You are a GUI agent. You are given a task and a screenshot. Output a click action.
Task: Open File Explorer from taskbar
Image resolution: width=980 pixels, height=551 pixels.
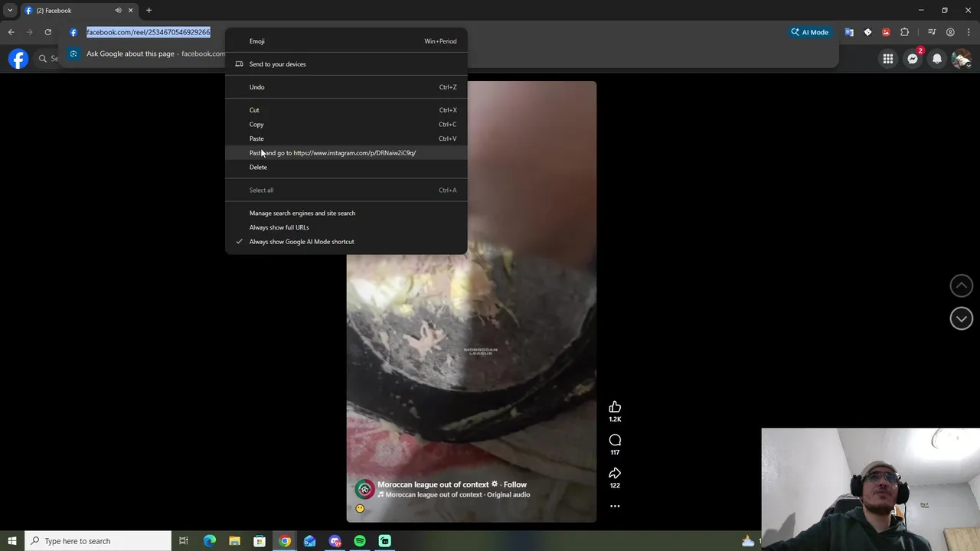(235, 541)
